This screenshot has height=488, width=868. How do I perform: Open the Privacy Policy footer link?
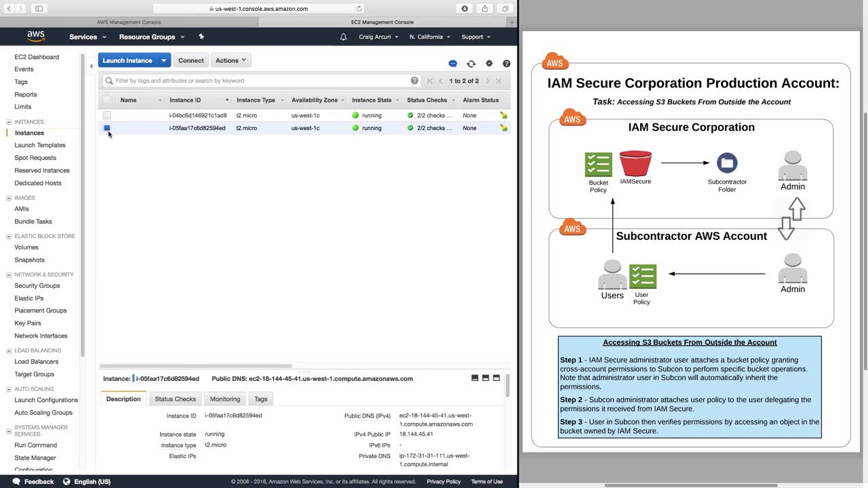pyautogui.click(x=443, y=482)
